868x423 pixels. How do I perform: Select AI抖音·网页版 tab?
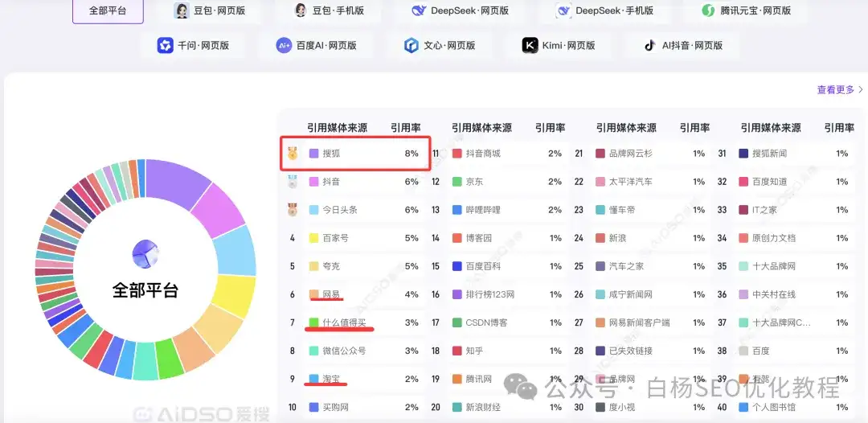point(683,45)
